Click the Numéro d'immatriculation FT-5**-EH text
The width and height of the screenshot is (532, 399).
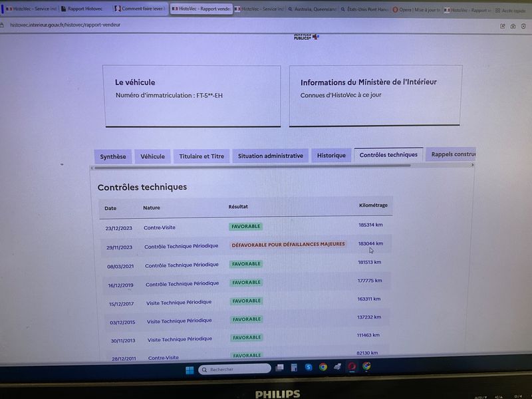pos(169,96)
